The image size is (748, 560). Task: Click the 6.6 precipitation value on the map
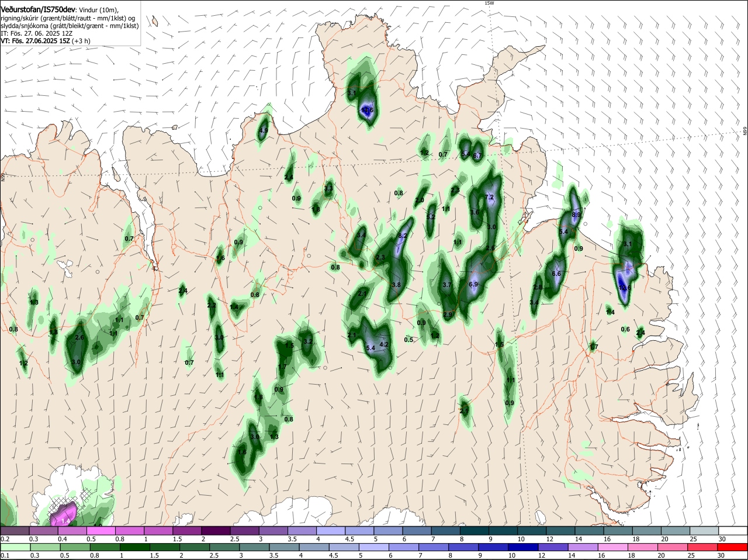pyautogui.click(x=556, y=274)
